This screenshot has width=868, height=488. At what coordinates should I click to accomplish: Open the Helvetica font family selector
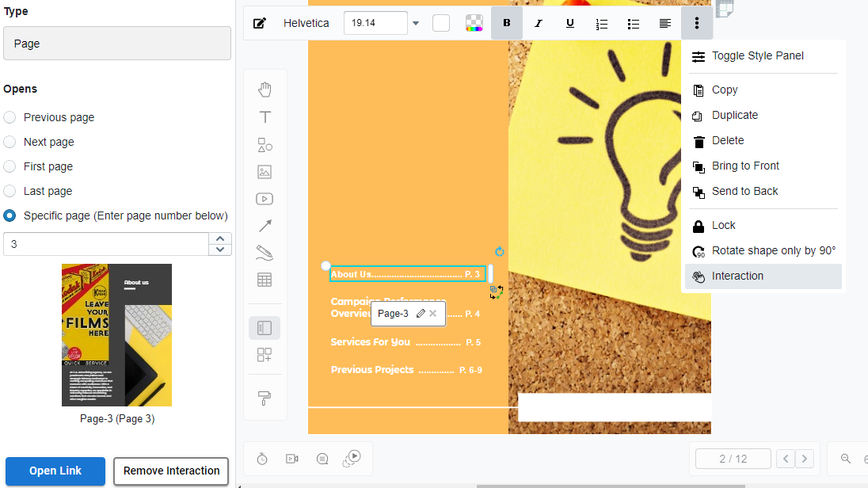[306, 23]
